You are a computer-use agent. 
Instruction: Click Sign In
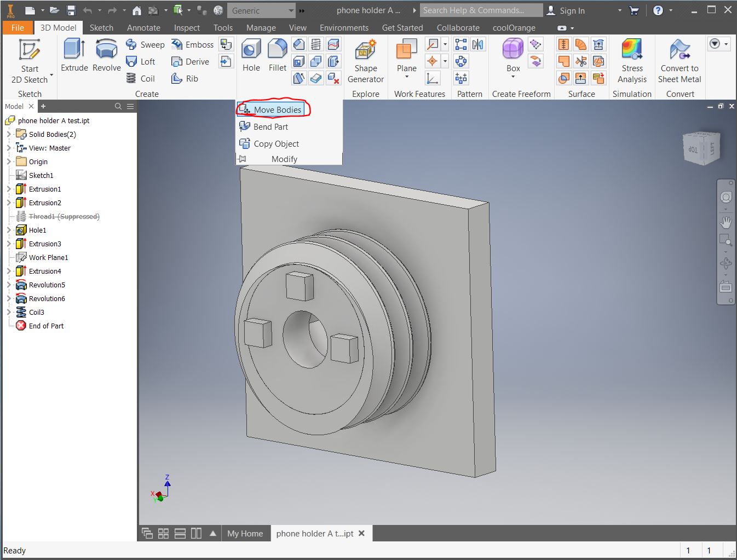(x=566, y=10)
